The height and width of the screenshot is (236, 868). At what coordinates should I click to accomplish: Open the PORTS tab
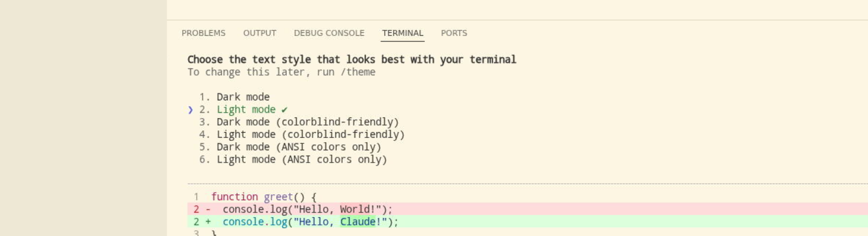click(x=454, y=33)
